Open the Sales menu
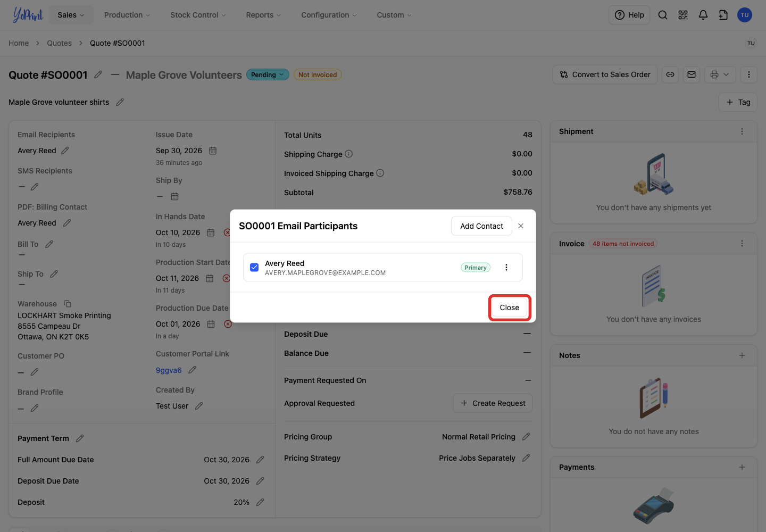Image resolution: width=766 pixels, height=532 pixels. coord(71,15)
